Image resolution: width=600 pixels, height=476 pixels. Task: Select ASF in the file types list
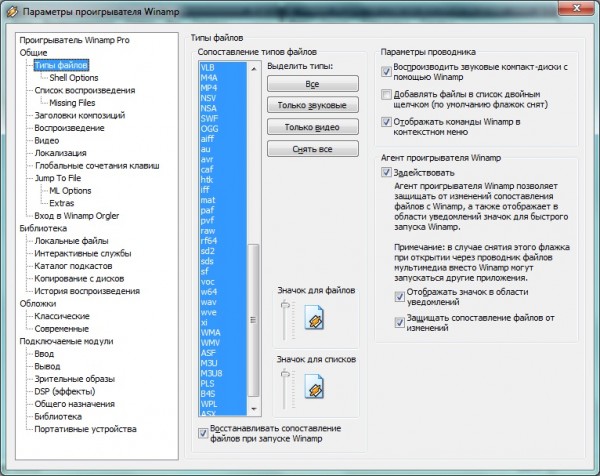(223, 353)
